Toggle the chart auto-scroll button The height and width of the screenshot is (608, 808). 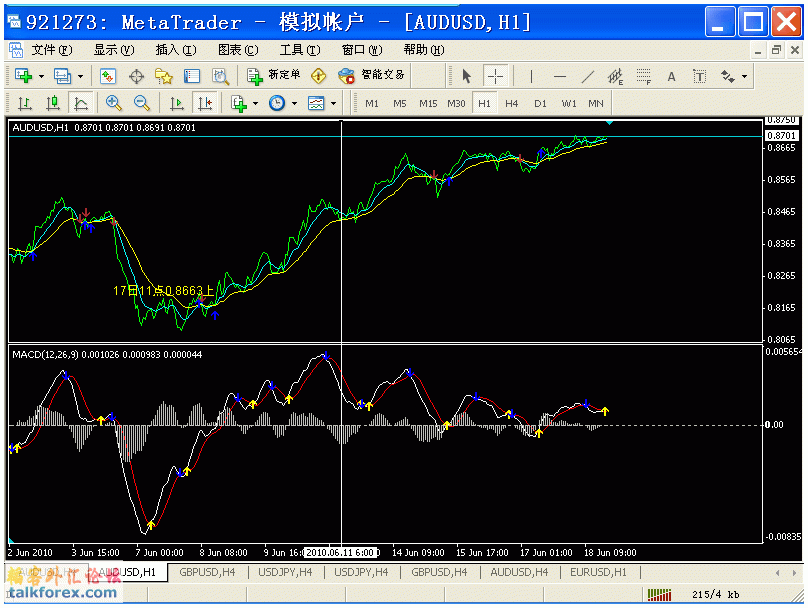177,103
